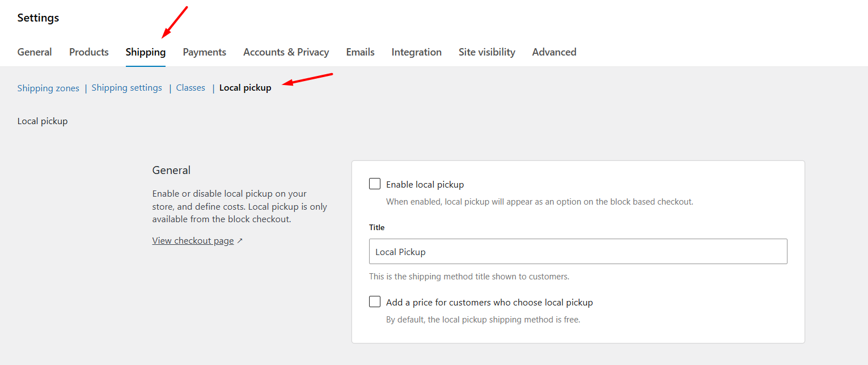The image size is (868, 365).
Task: Switch to the Emails tab
Action: 361,52
